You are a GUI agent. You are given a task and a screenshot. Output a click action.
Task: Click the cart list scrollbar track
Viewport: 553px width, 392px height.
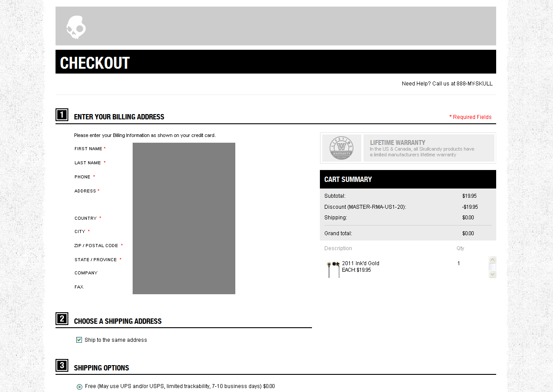493,267
